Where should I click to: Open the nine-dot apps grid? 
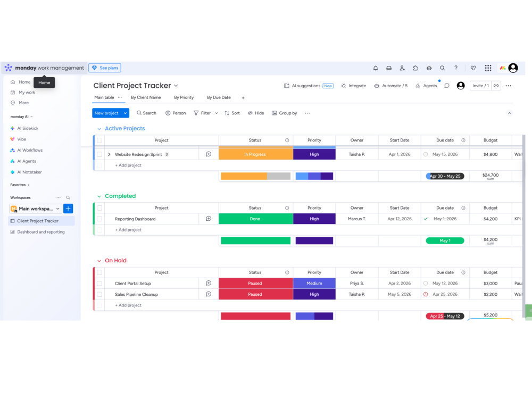[488, 68]
